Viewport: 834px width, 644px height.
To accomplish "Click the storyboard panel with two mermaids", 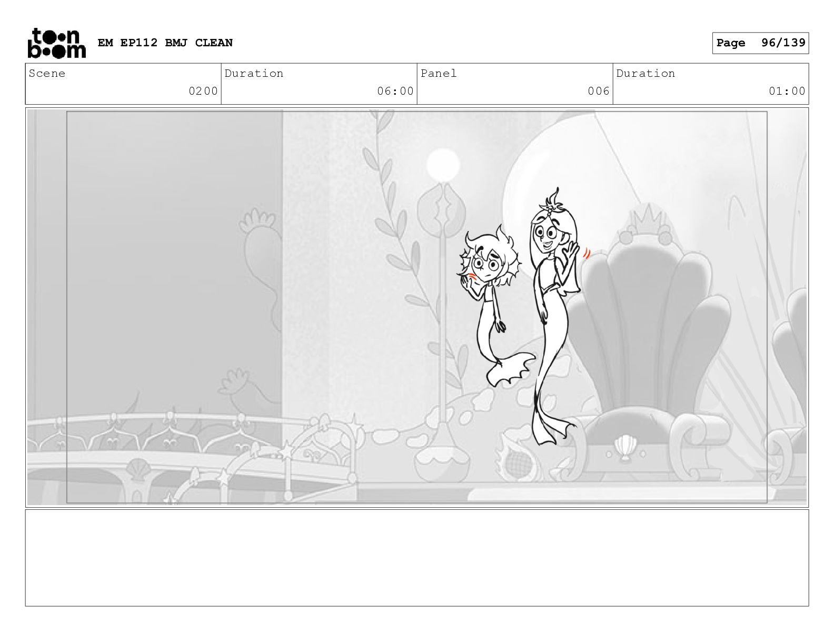I will [417, 308].
